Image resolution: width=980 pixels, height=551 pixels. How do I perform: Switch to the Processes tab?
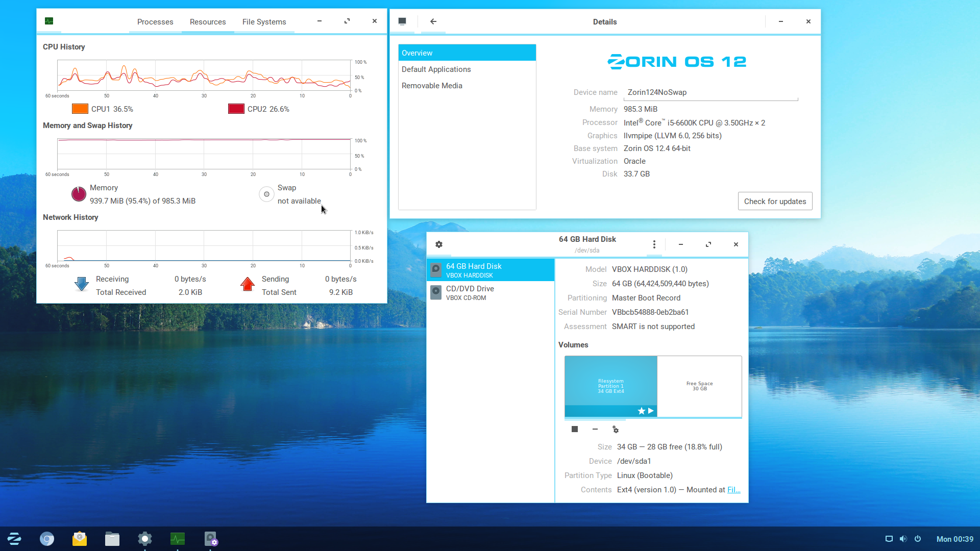point(155,21)
